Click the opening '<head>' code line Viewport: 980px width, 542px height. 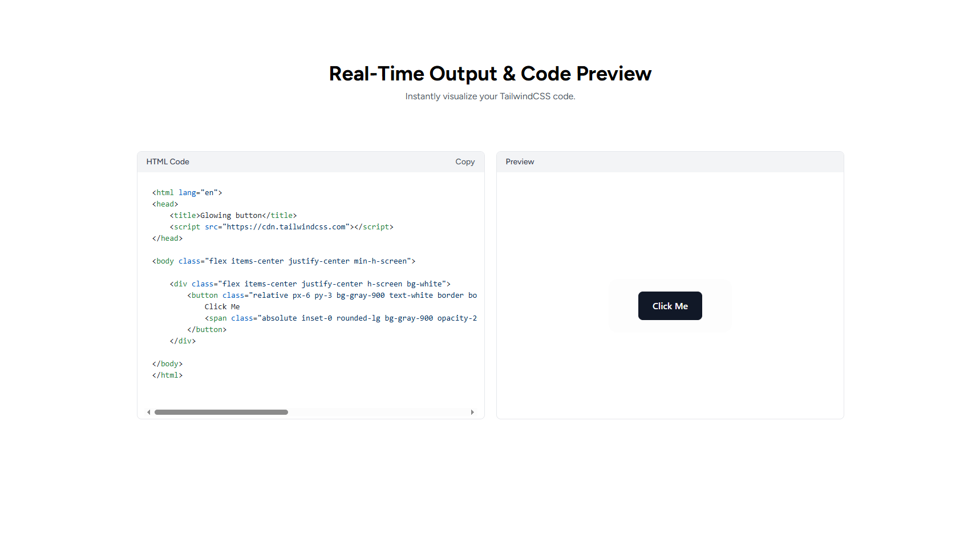click(165, 204)
